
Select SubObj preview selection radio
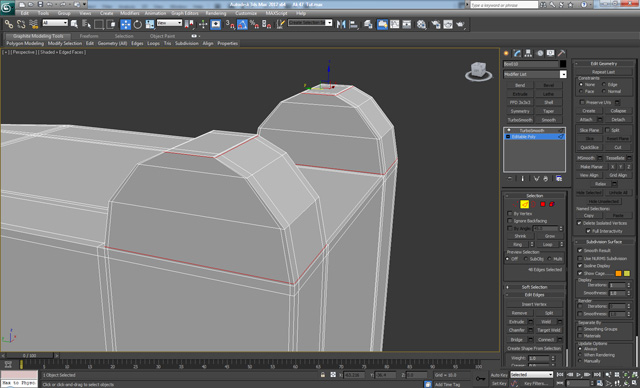tap(526, 259)
